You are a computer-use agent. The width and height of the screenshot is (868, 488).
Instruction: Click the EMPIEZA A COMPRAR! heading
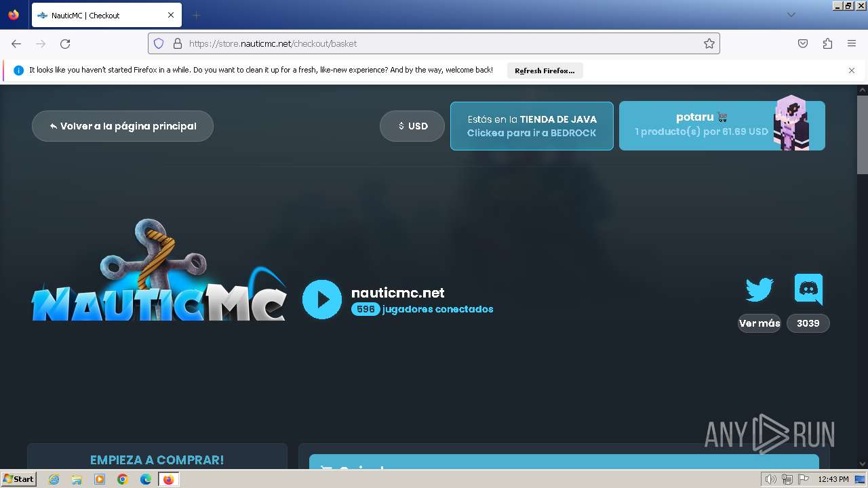[x=157, y=460]
